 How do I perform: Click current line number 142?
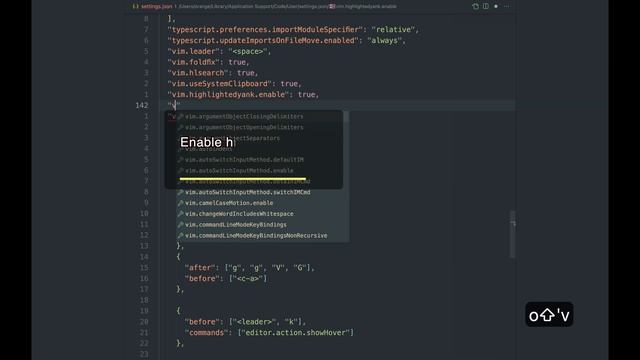point(142,105)
